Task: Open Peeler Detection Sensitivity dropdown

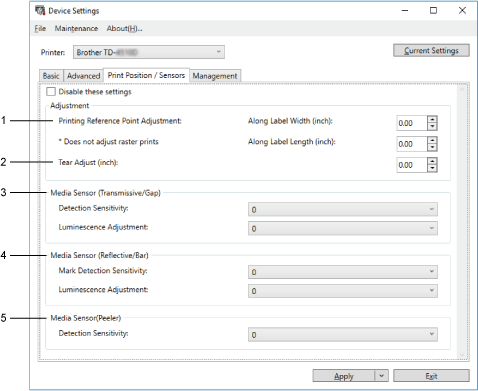Action: [343, 335]
